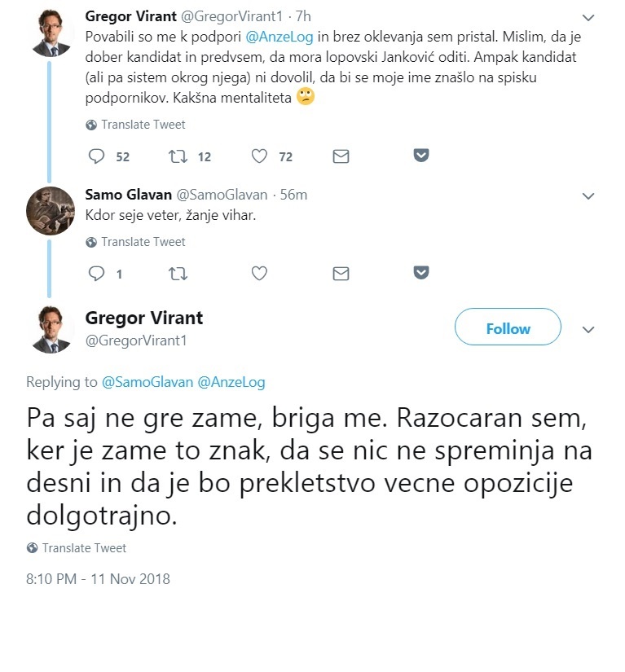Open @SamoGlavan link in Replying to line
This screenshot has width=625, height=672.
[x=147, y=381]
